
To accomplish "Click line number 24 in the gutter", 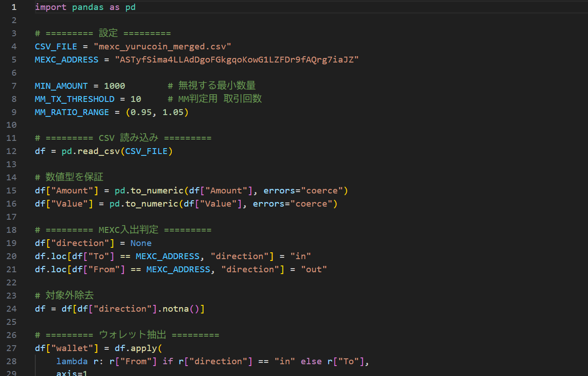I will pyautogui.click(x=12, y=309).
